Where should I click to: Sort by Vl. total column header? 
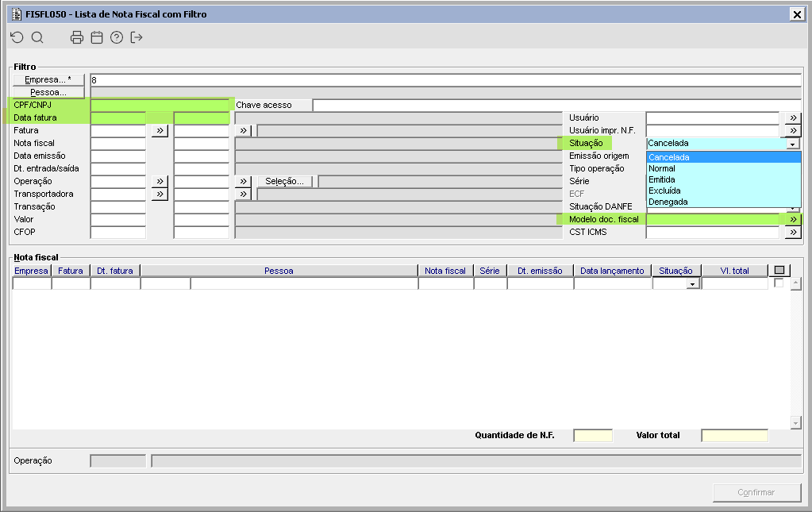click(734, 271)
